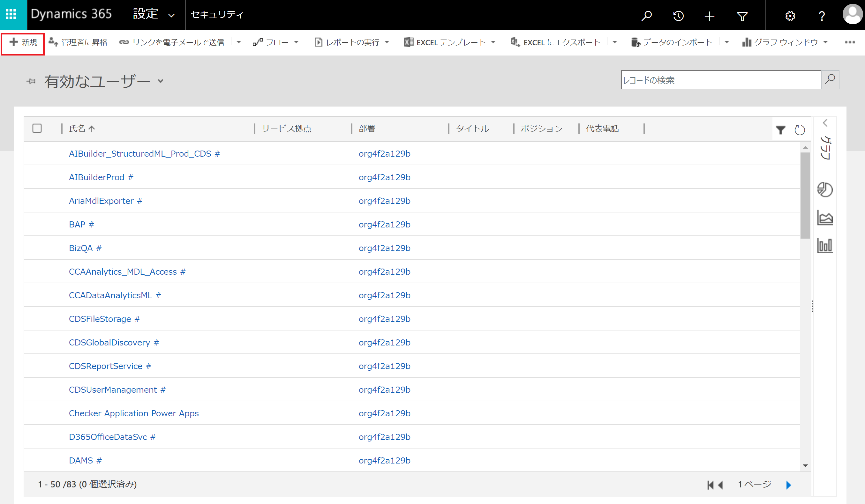
Task: Click in the レコードの検索 search box
Action: 721,80
